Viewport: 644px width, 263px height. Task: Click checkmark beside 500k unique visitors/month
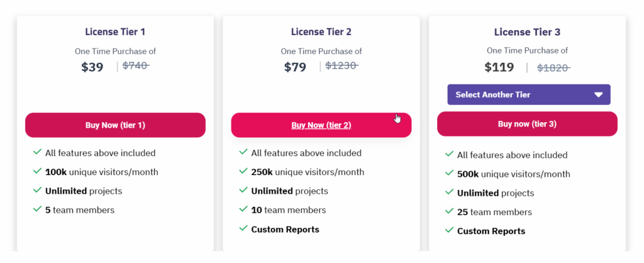pos(449,173)
